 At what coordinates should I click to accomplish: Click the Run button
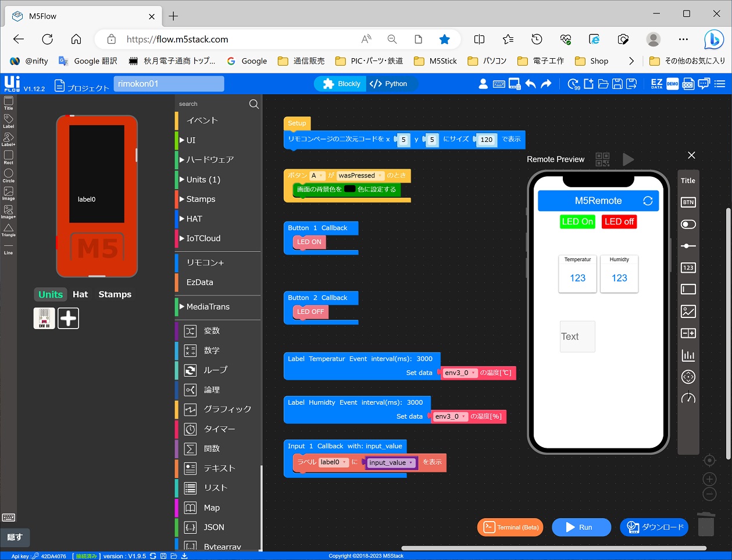[581, 527]
